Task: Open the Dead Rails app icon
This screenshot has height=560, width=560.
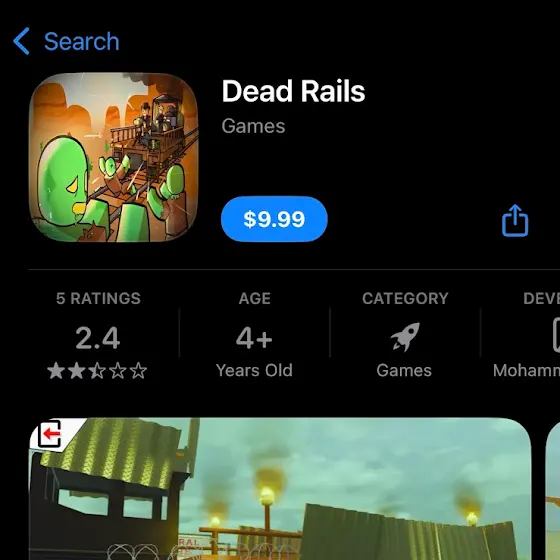Action: (x=114, y=157)
